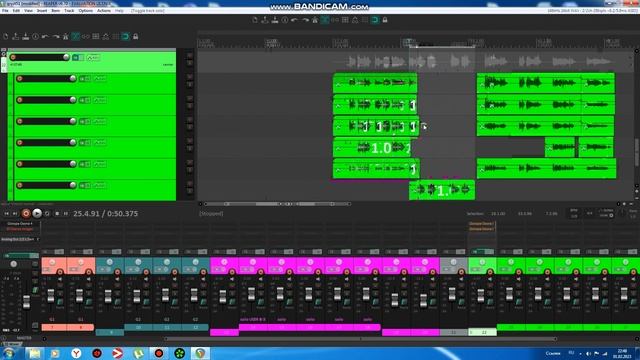Toggle Auto-crossfade icon in toolbar above track list
Image resolution: width=640 pixels, height=360 pixels.
[76, 37]
